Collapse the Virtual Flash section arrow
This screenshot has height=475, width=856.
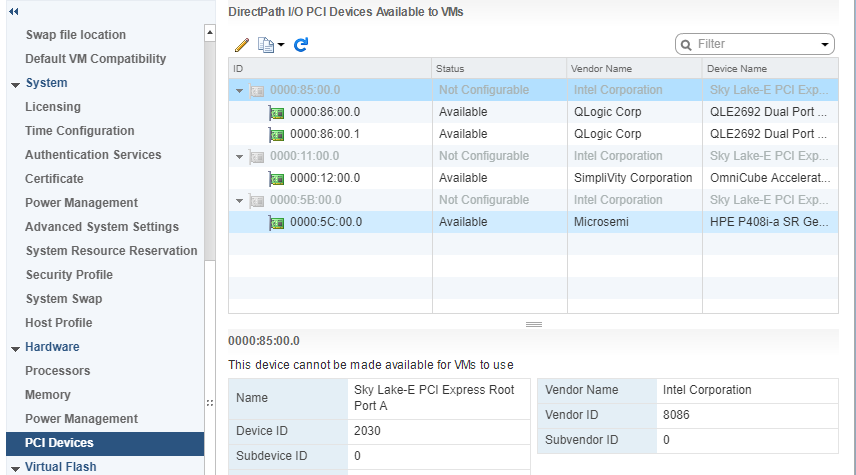[15, 468]
